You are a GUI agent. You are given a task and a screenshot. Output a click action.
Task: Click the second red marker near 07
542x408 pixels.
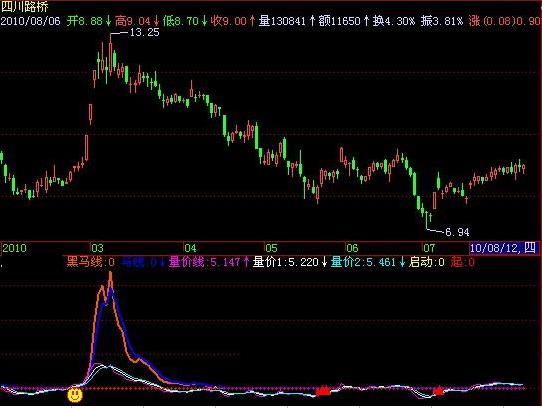click(x=438, y=391)
